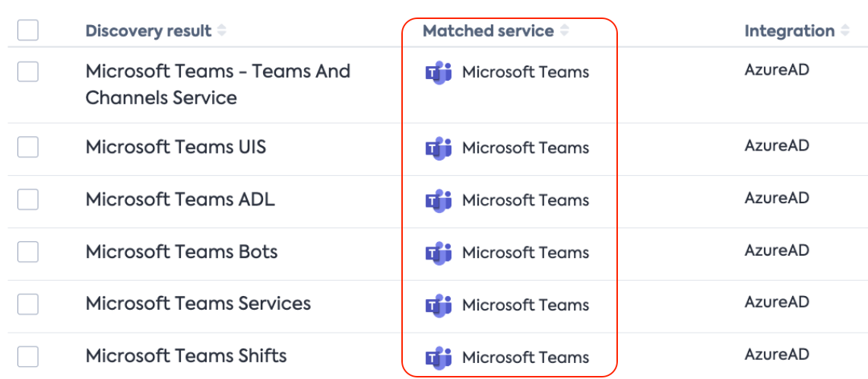The height and width of the screenshot is (379, 868).
Task: Tick the Microsoft Teams Shifts checkbox
Action: (27, 356)
